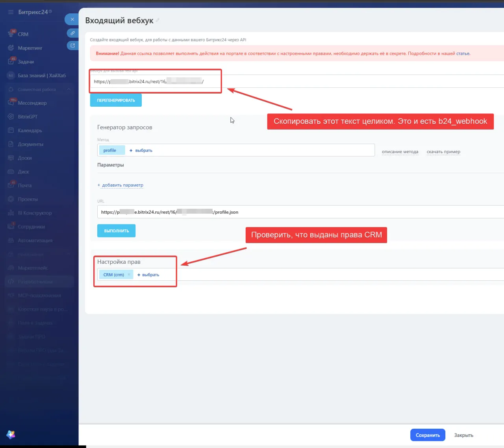Open the Мессенджер menu item
Viewport: 504px width, 448px height.
click(x=32, y=103)
